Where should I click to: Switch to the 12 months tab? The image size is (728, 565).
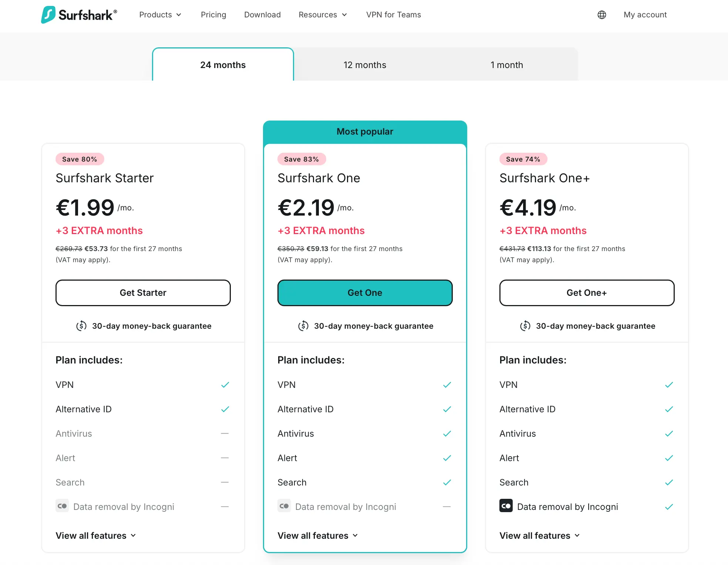click(x=365, y=65)
